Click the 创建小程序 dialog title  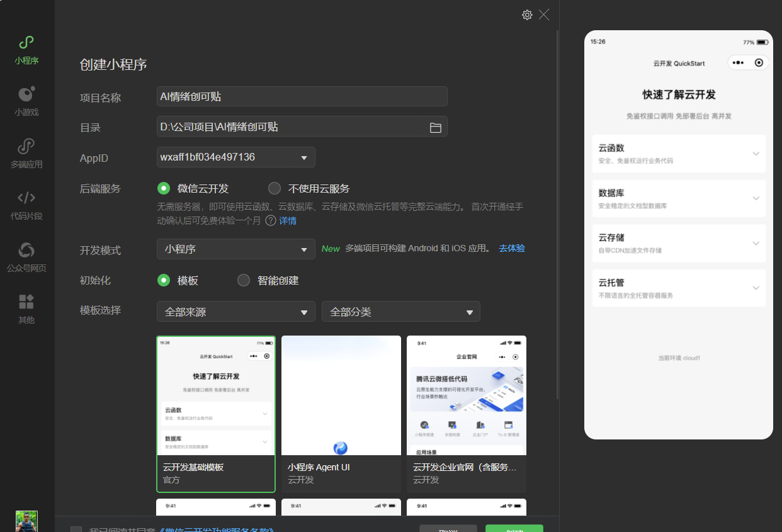point(113,64)
